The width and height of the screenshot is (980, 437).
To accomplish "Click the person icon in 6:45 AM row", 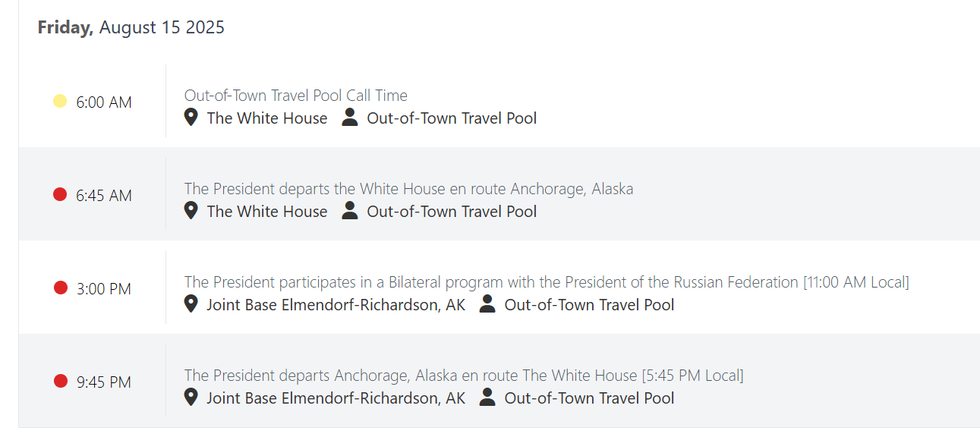I will coord(350,211).
